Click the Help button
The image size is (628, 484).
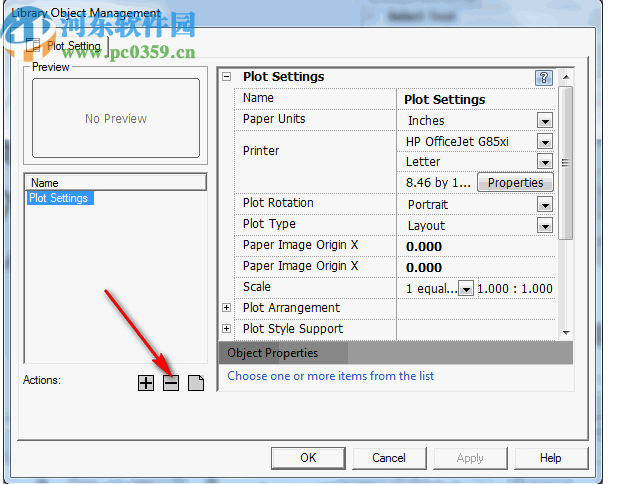(551, 458)
